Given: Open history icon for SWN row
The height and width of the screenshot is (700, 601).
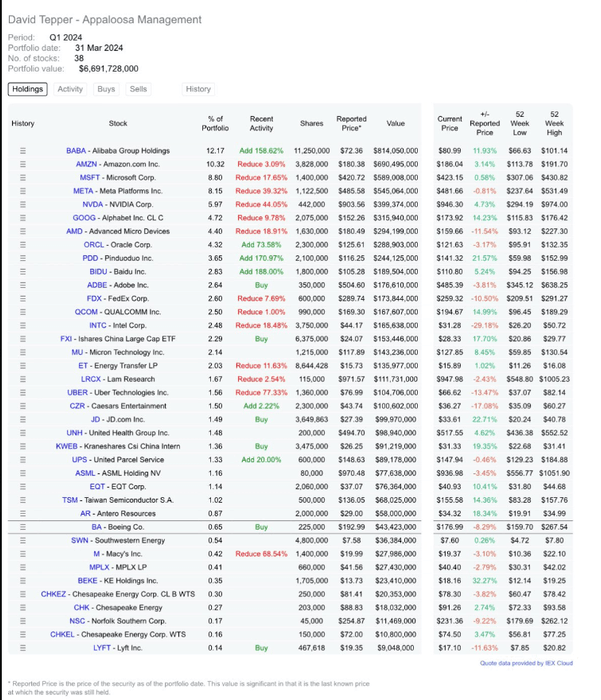Looking at the screenshot, I should tap(23, 540).
